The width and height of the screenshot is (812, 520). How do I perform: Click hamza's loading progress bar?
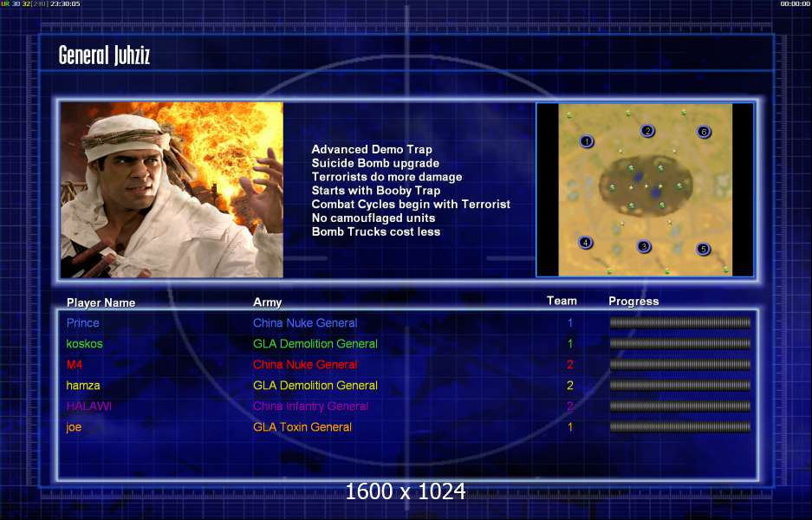(x=680, y=386)
